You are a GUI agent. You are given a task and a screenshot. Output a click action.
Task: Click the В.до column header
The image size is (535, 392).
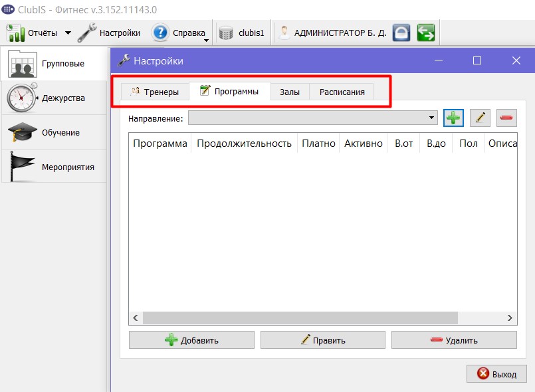[436, 144]
